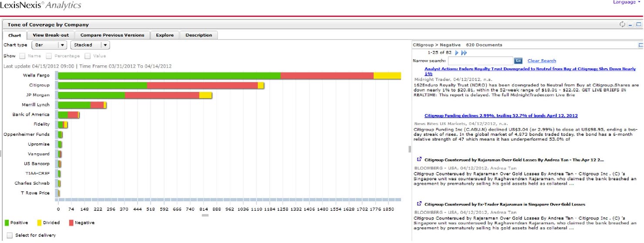The height and width of the screenshot is (243, 644).
Task: Enable the Show Name checkbox
Action: 22,56
